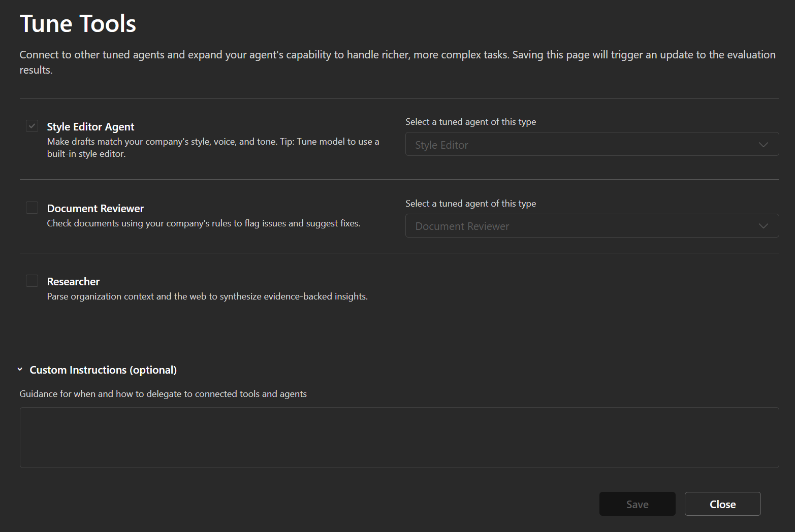
Task: Click the Style Editor tip description text
Action: (213, 148)
